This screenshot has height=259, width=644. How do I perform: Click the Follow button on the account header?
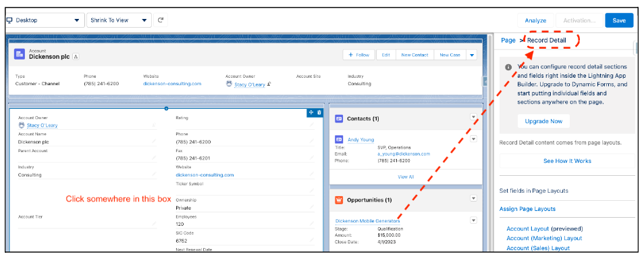coord(358,55)
